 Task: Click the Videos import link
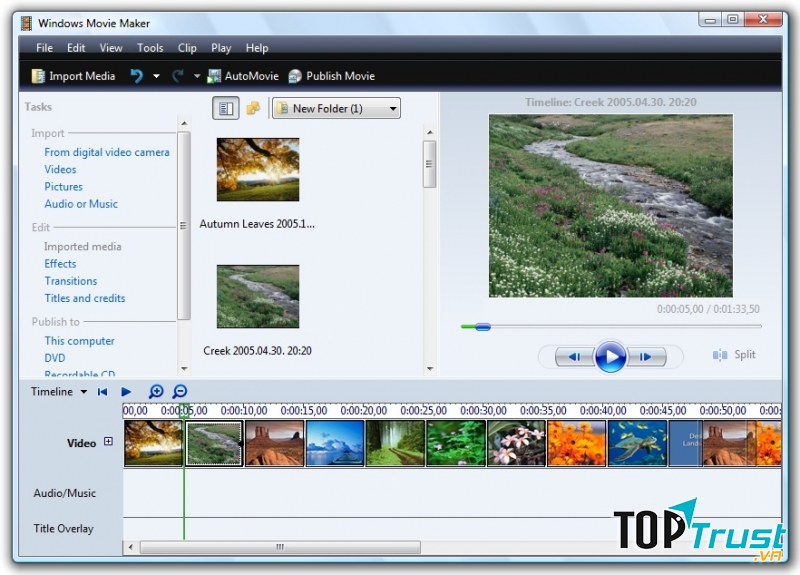[x=60, y=169]
